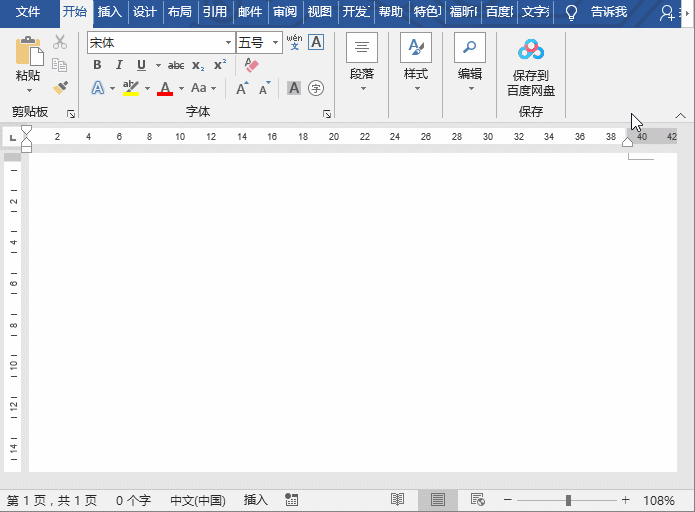Increase font size with grow icon
The width and height of the screenshot is (695, 512).
point(242,88)
